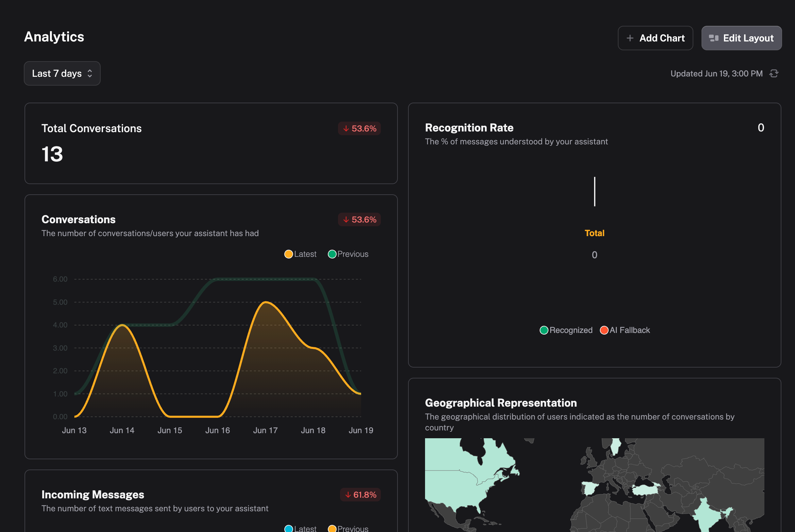
Task: Click the refresh icon next to Updated timestamp
Action: [x=774, y=73]
